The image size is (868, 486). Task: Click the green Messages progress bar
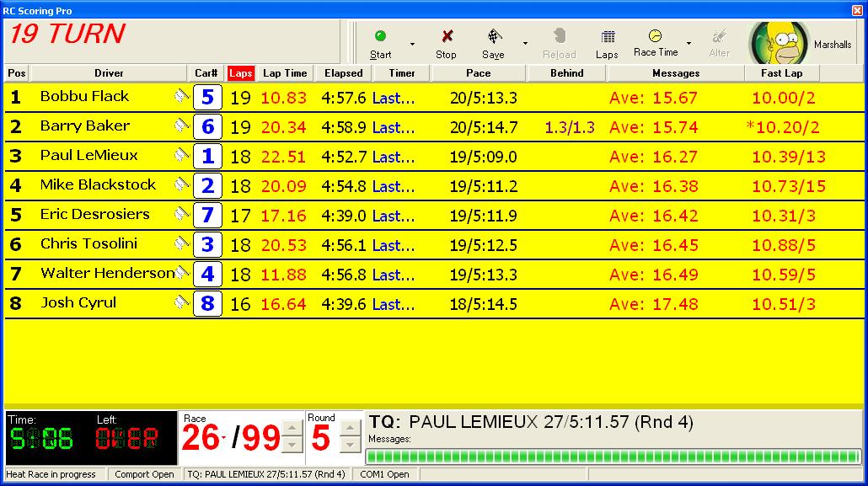coord(613,456)
